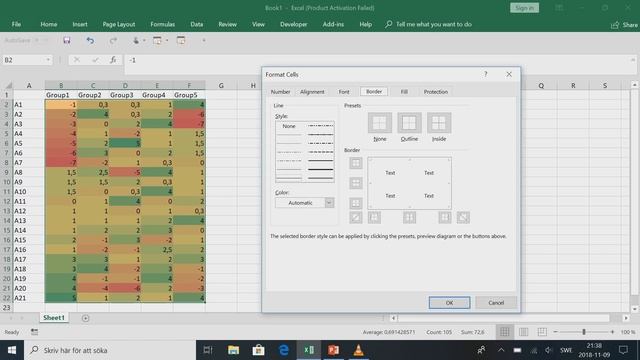
Task: Apply the right border button
Action: [x=444, y=218]
